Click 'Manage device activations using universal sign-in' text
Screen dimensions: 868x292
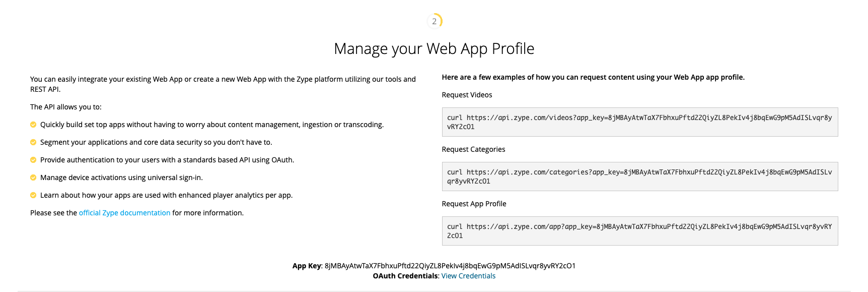pyautogui.click(x=121, y=178)
